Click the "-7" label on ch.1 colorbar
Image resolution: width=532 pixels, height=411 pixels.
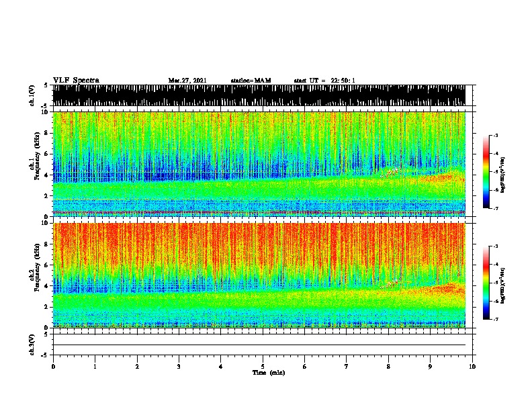(x=495, y=208)
